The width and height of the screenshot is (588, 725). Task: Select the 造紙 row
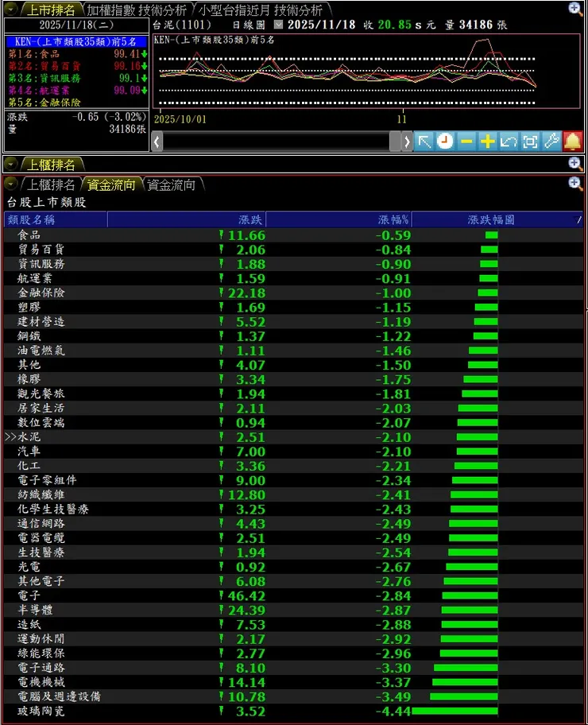pyautogui.click(x=293, y=625)
